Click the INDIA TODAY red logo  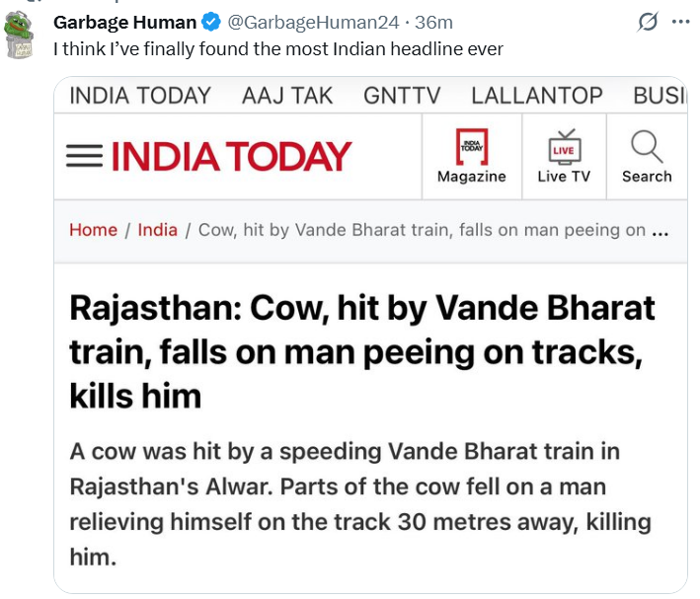click(x=231, y=157)
